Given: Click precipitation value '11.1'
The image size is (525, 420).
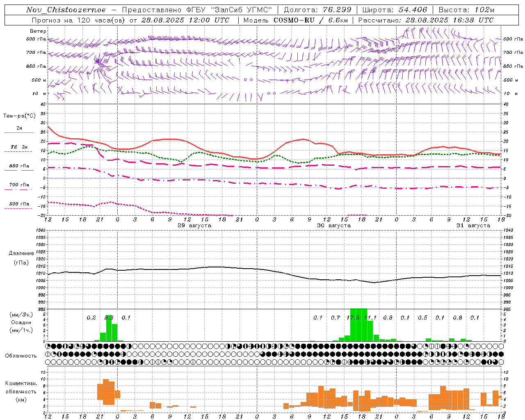Looking at the screenshot, I should point(370,317).
